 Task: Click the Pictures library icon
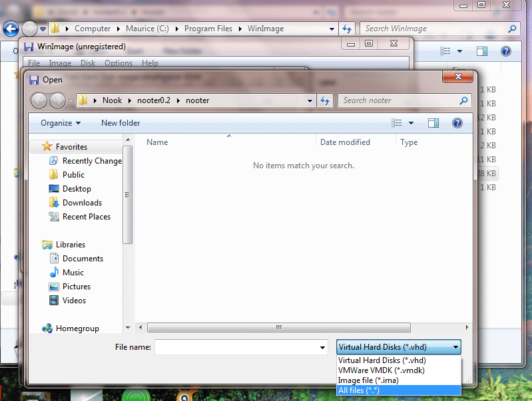(54, 287)
